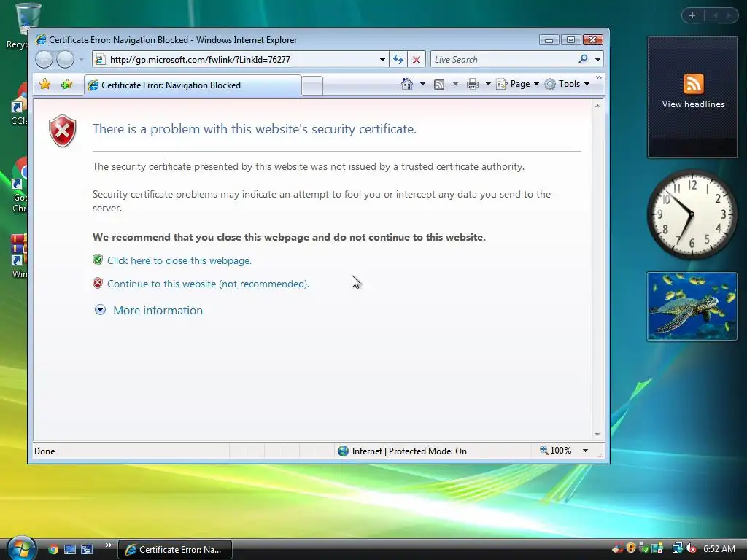Click the scrollbar up arrow

click(x=597, y=106)
